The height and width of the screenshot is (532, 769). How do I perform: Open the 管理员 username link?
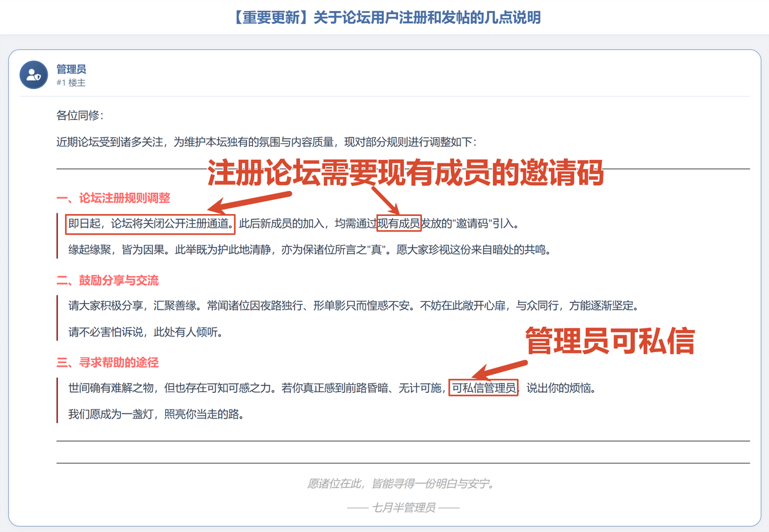coord(71,69)
